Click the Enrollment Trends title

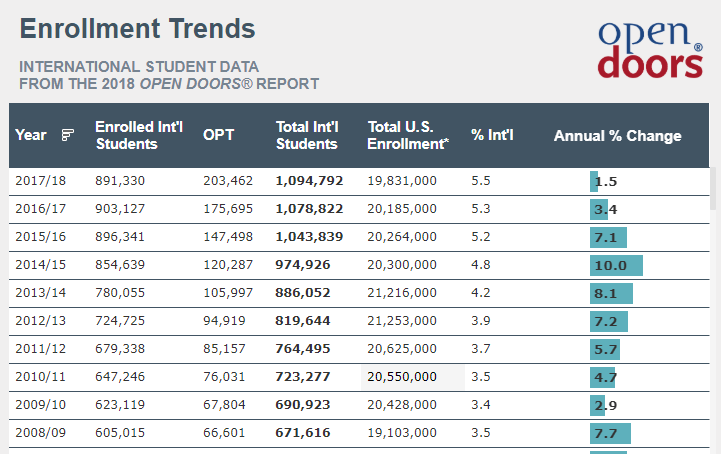pos(137,28)
